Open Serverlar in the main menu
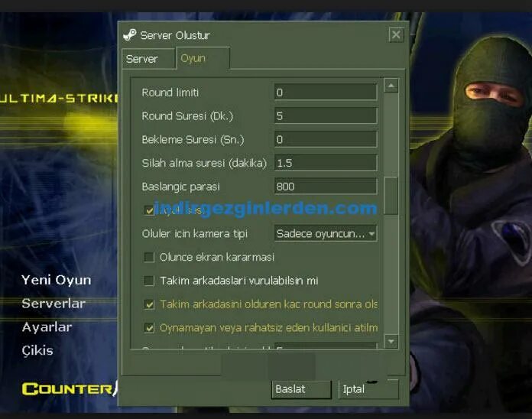 (x=54, y=304)
